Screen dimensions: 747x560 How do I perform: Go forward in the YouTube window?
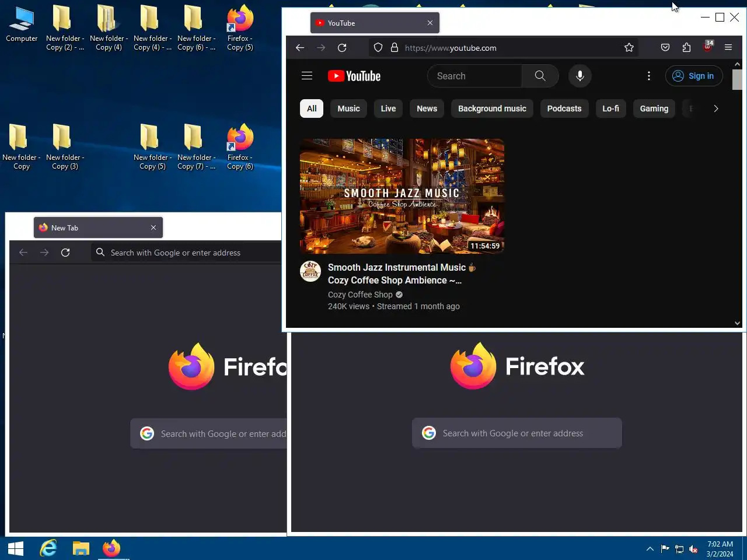tap(321, 48)
